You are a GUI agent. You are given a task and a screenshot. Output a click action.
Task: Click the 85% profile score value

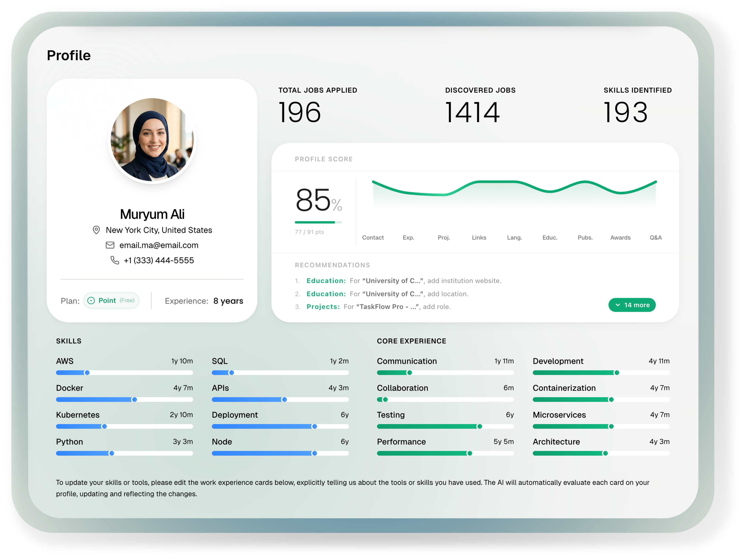pos(319,200)
